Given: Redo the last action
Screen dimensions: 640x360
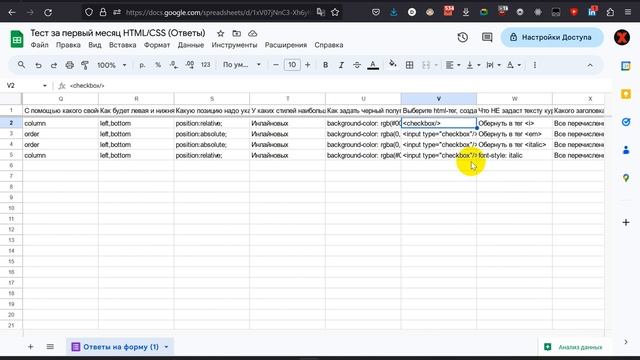Looking at the screenshot, I should click(53, 65).
